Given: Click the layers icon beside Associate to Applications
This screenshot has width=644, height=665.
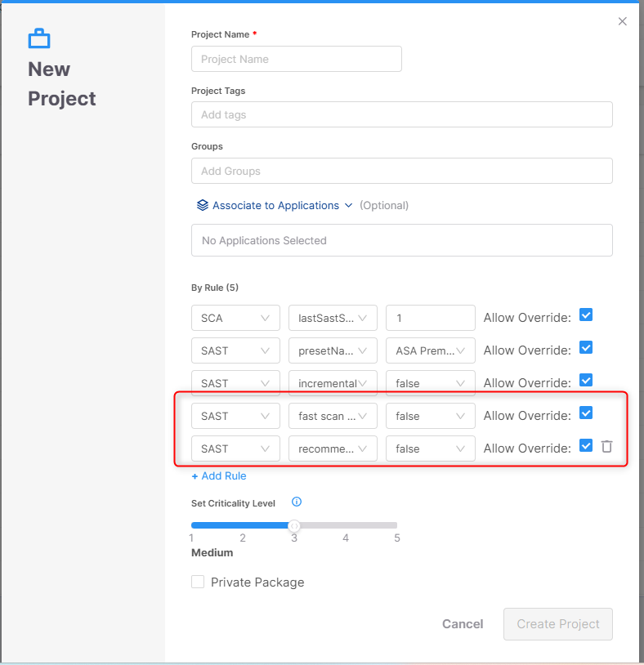Looking at the screenshot, I should coord(202,205).
